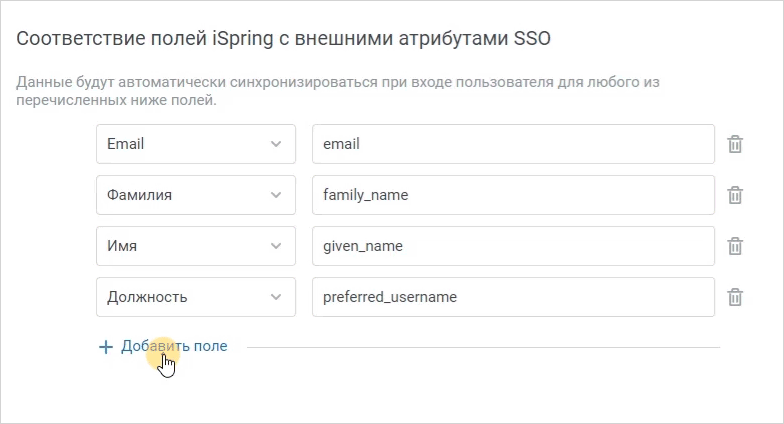Image resolution: width=784 pixels, height=424 pixels.
Task: Click the chevron arrow in Должность selector
Action: [276, 297]
